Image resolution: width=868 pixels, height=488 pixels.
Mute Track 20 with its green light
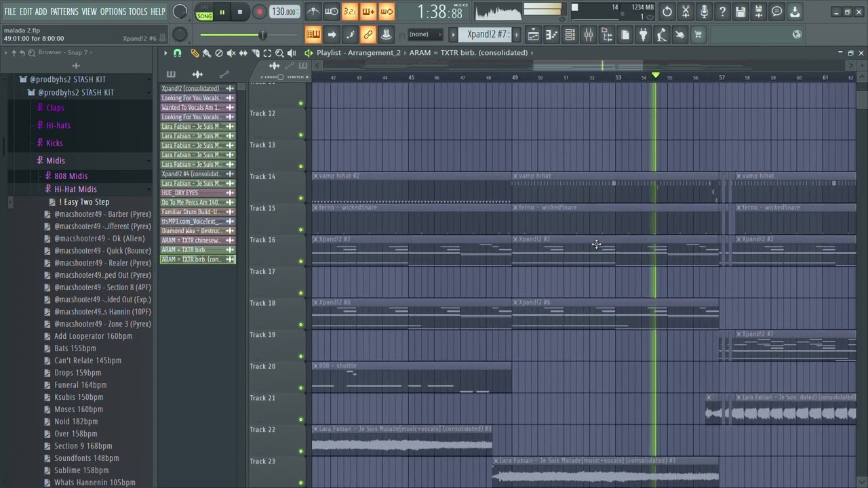pos(300,388)
